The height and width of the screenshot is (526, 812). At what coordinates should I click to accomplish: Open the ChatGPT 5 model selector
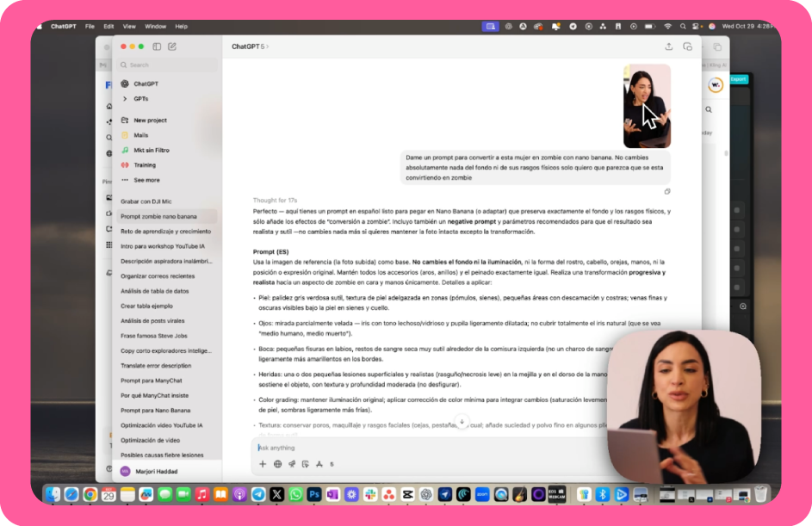(250, 46)
